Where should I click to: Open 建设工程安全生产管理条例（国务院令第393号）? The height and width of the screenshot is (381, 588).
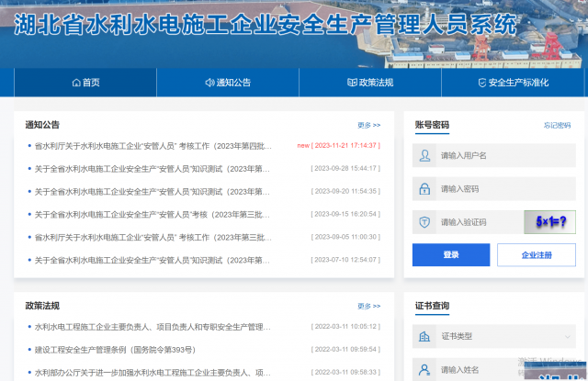(x=115, y=350)
